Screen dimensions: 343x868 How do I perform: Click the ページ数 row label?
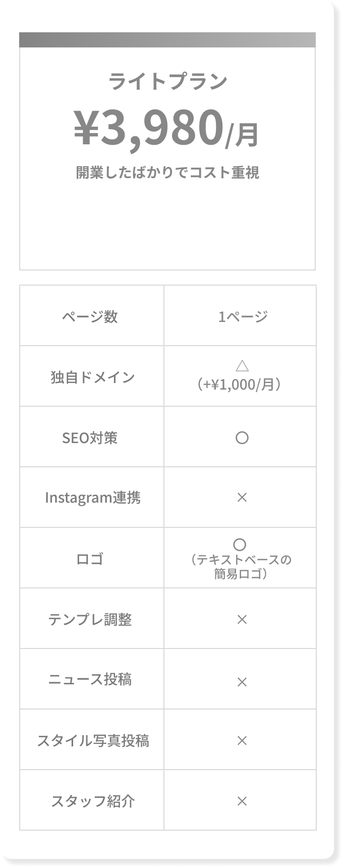pos(90,316)
